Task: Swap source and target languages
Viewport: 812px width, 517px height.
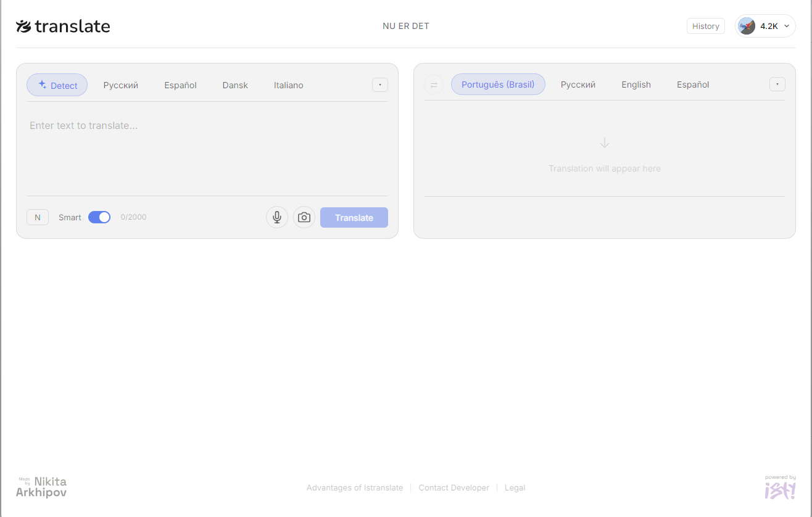Action: point(434,85)
